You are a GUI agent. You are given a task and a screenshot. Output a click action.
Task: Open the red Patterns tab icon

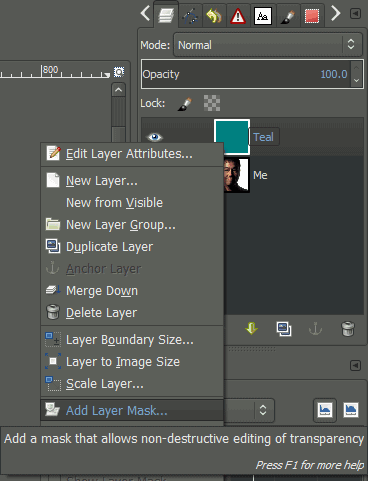coord(312,16)
